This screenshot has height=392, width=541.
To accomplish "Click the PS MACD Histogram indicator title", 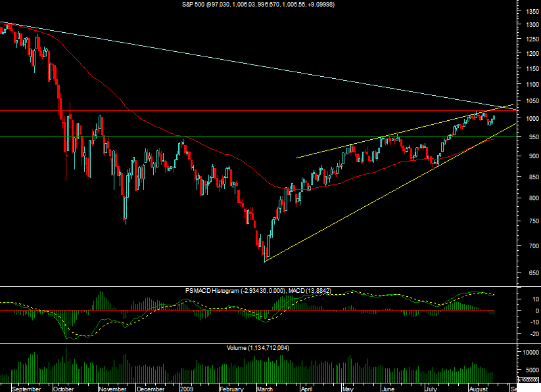I will (x=258, y=291).
